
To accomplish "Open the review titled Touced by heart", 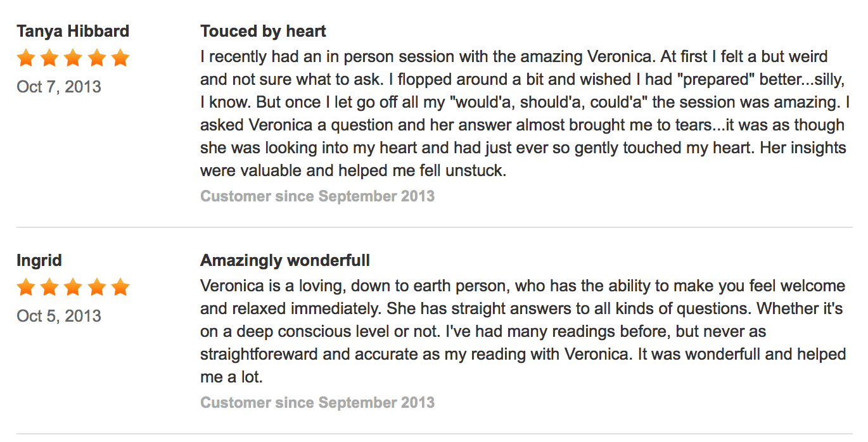I will pyautogui.click(x=264, y=31).
